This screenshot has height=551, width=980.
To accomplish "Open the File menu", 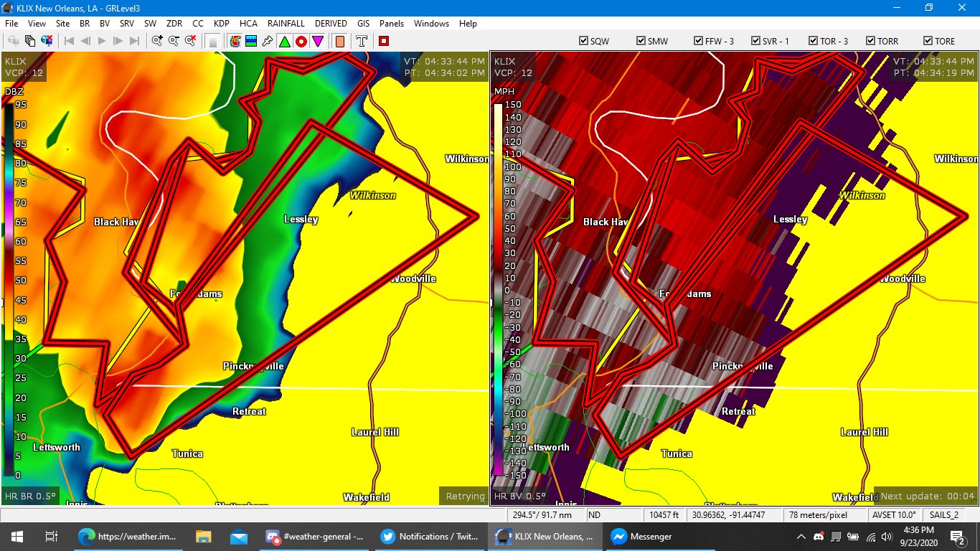I will pyautogui.click(x=11, y=24).
